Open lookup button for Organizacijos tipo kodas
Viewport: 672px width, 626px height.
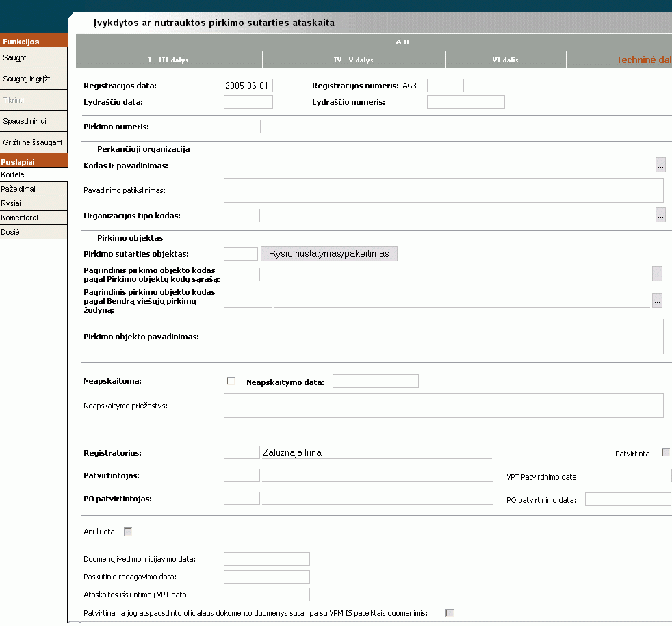(x=660, y=215)
